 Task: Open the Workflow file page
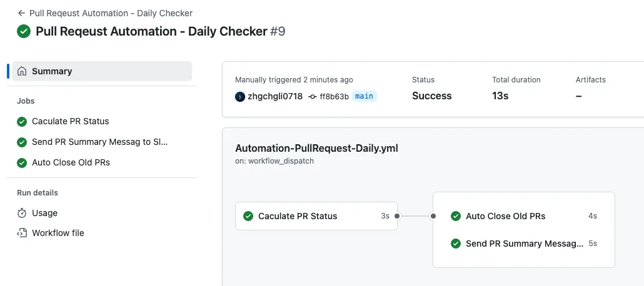[x=58, y=233]
